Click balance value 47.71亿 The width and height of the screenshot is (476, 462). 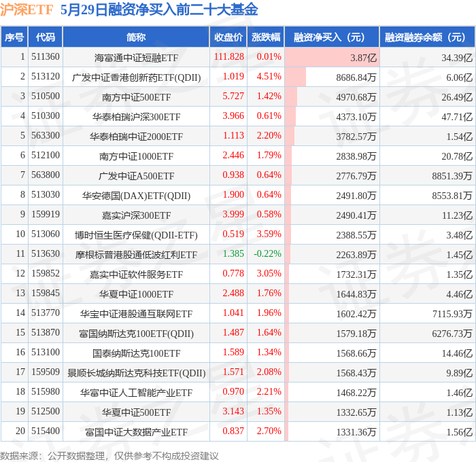pyautogui.click(x=457, y=116)
